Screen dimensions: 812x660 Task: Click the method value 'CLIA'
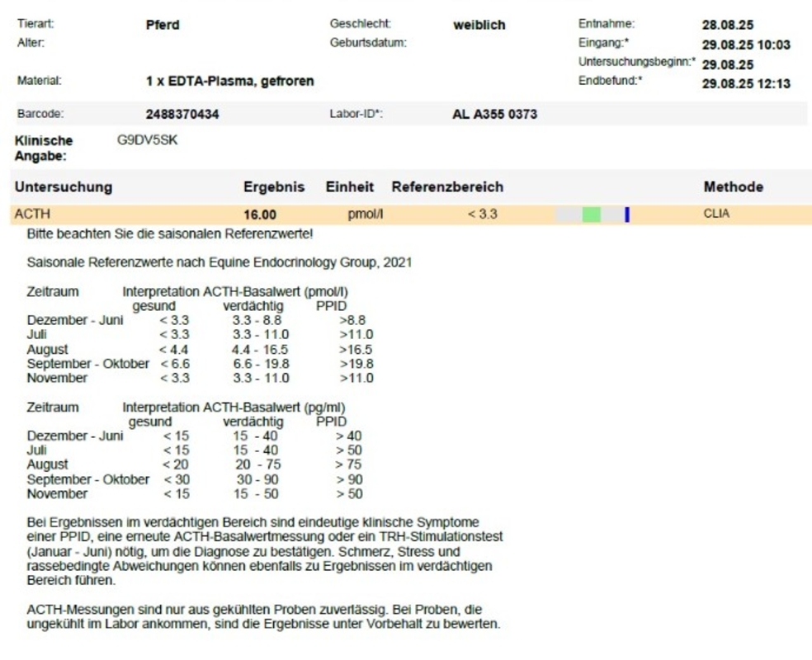(716, 214)
